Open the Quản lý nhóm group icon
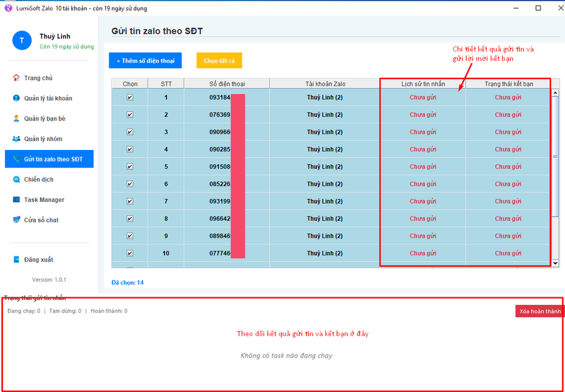 click(x=16, y=139)
